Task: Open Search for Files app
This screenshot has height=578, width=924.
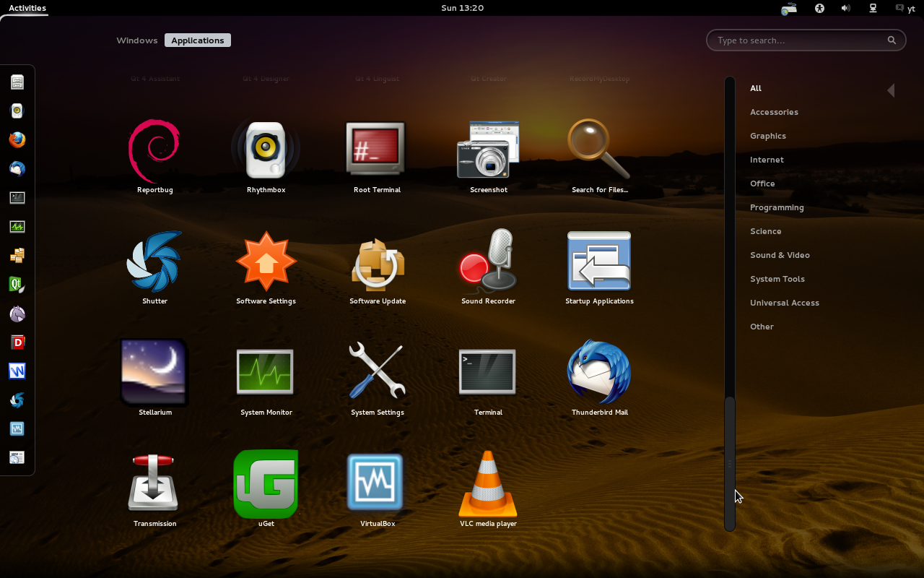Action: (599, 156)
